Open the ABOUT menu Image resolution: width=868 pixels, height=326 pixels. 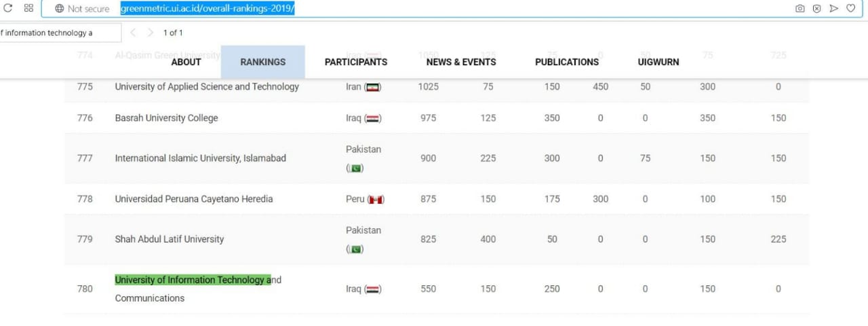[x=186, y=62]
